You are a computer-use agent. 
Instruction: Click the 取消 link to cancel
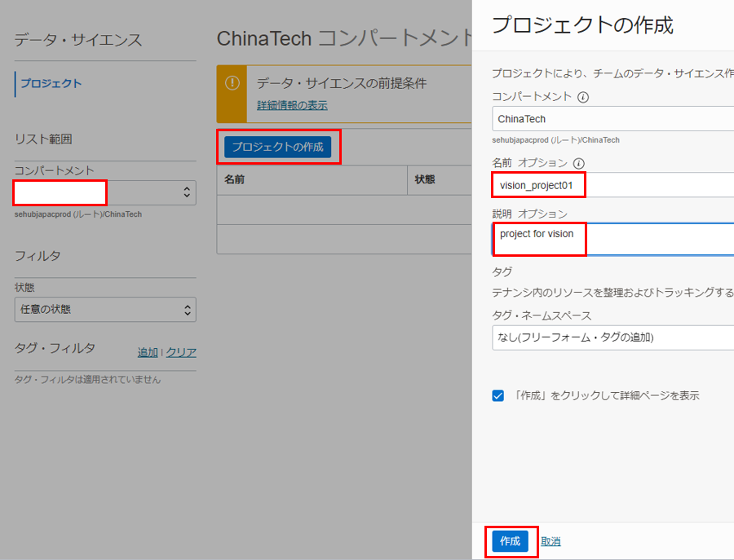click(550, 541)
